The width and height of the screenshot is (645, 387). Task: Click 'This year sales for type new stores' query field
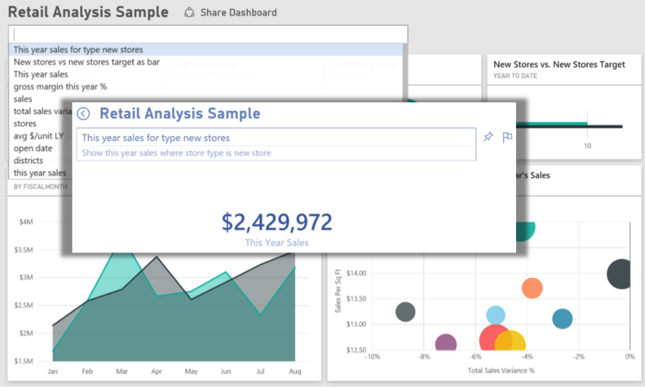(276, 138)
